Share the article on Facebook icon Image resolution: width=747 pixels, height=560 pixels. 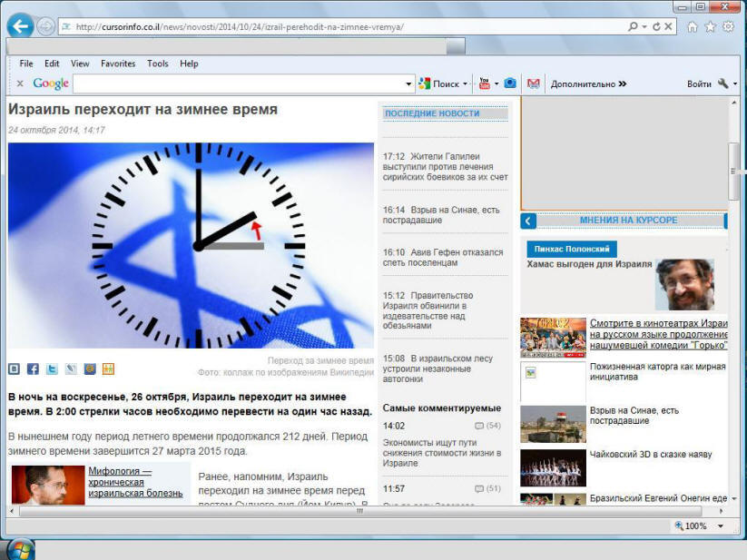coord(33,368)
